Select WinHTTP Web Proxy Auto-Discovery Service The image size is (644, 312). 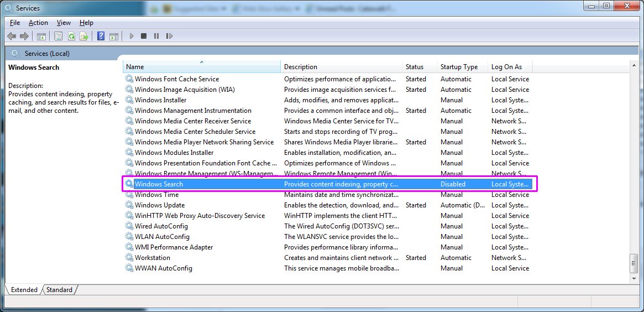point(200,216)
